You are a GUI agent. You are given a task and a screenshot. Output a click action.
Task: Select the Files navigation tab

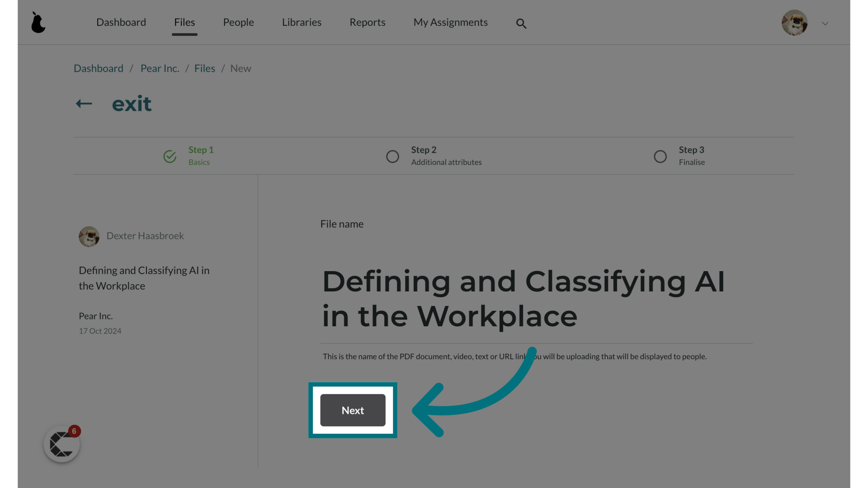[x=184, y=22]
